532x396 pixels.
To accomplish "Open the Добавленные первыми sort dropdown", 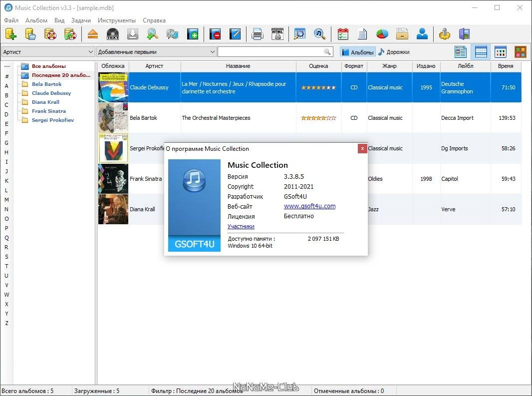I will (x=156, y=52).
